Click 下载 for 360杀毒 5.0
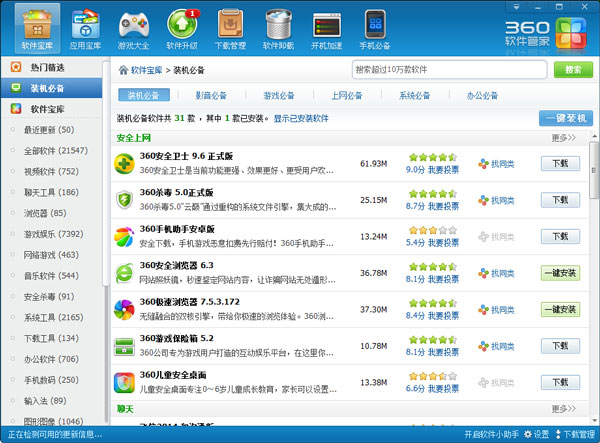The width and height of the screenshot is (600, 443). pos(560,200)
